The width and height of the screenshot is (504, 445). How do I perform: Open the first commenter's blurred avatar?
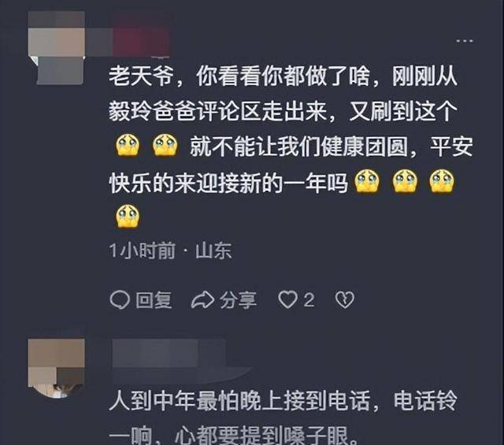[57, 48]
